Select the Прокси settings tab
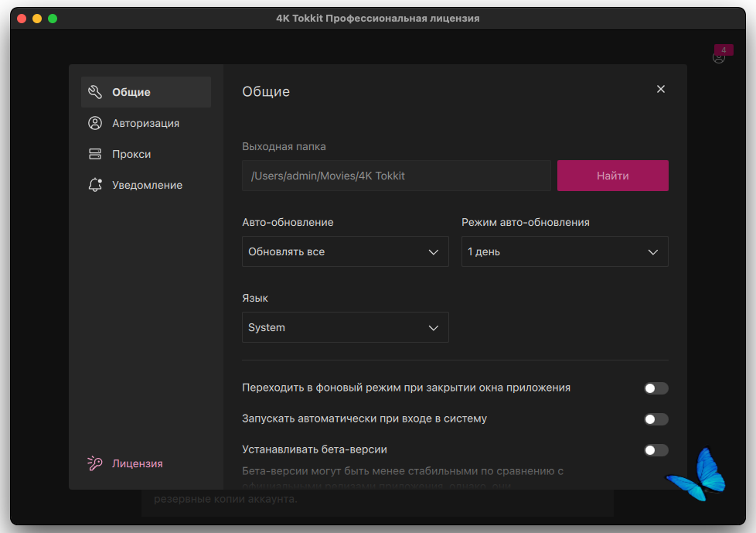 131,154
